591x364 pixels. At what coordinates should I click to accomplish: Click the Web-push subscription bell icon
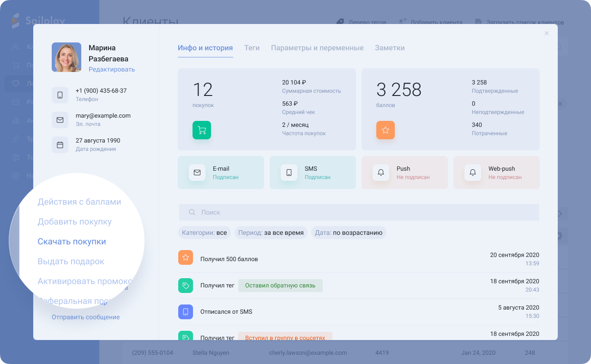pyautogui.click(x=473, y=173)
